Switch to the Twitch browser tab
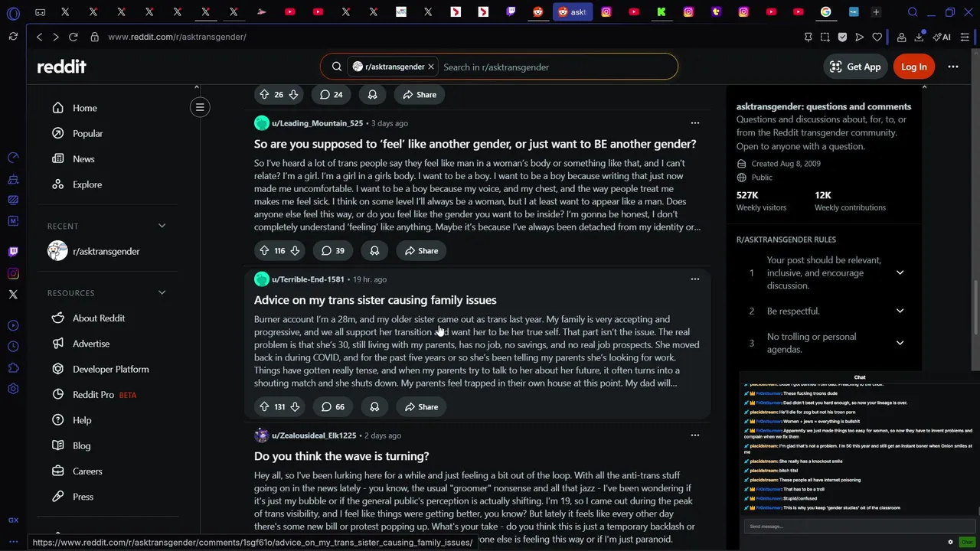 point(511,12)
